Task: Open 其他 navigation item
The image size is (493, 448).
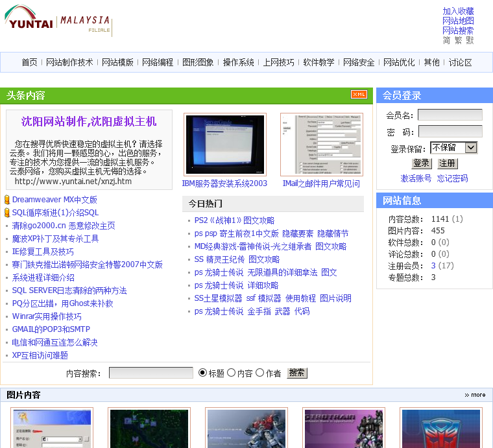Action: point(431,62)
